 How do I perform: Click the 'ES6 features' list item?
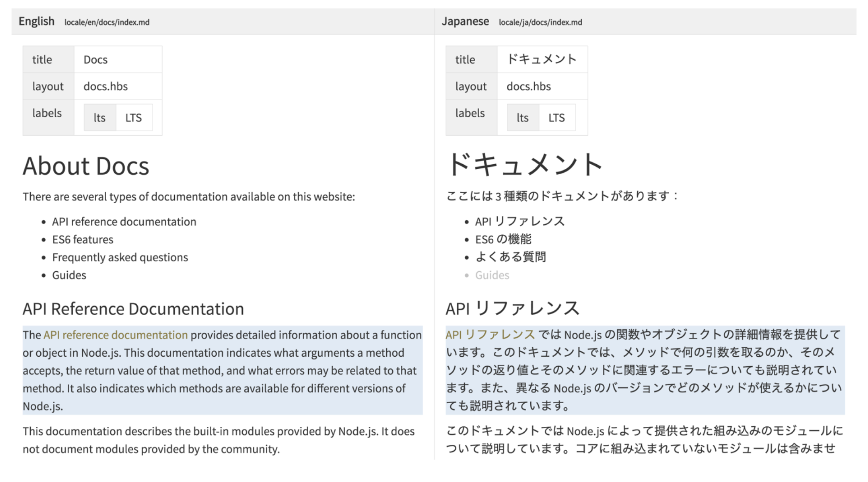(83, 240)
